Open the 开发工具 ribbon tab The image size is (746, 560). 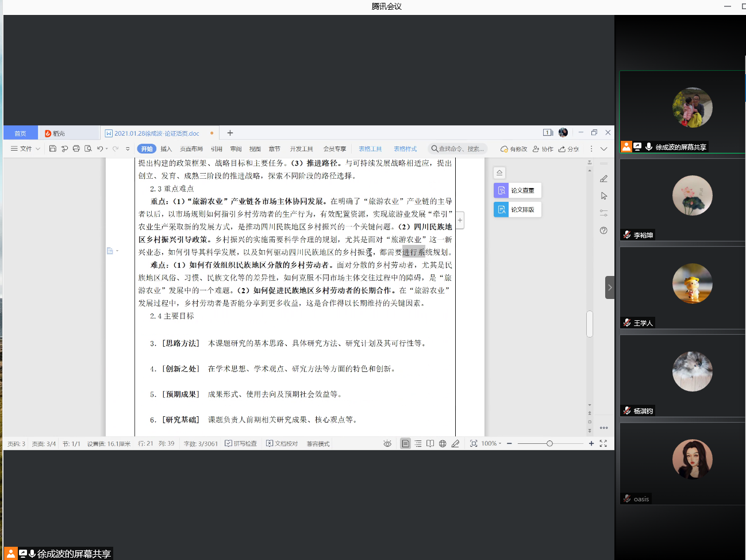[x=301, y=149]
